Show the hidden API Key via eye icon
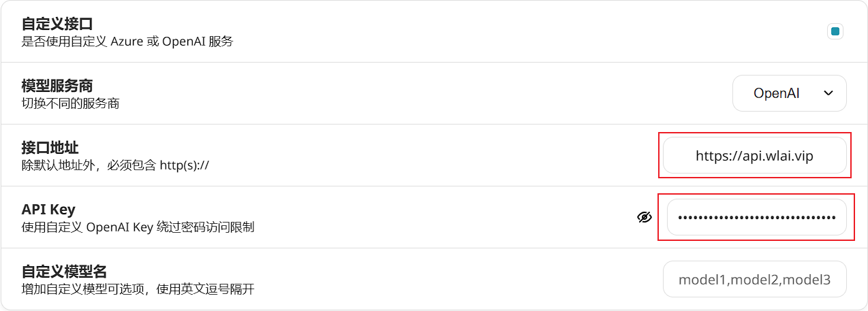868x311 pixels. pos(645,217)
